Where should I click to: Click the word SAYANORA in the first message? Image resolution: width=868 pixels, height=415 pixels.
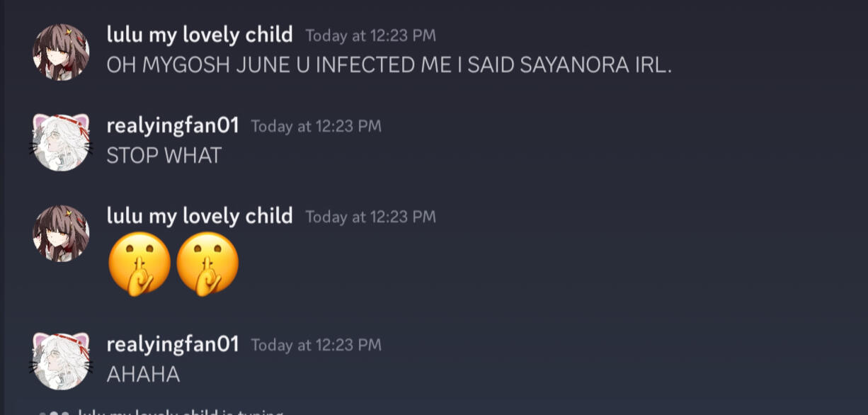pyautogui.click(x=574, y=65)
